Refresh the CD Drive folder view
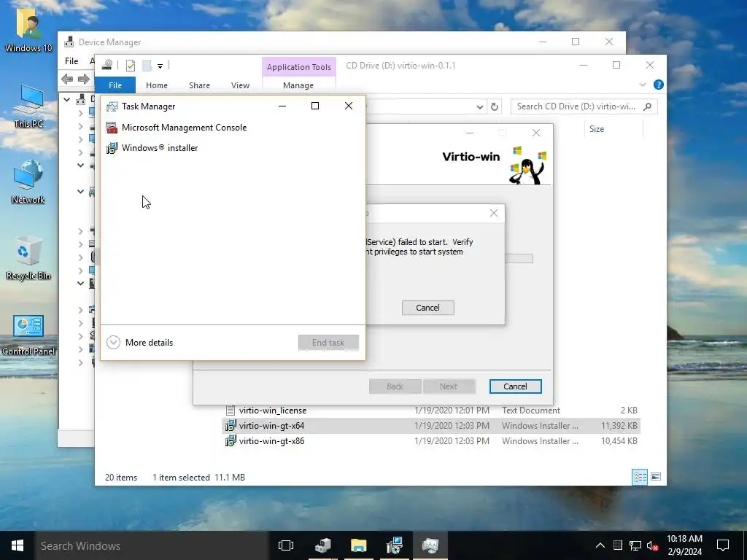Screen dimensions: 747x560 click(x=495, y=106)
